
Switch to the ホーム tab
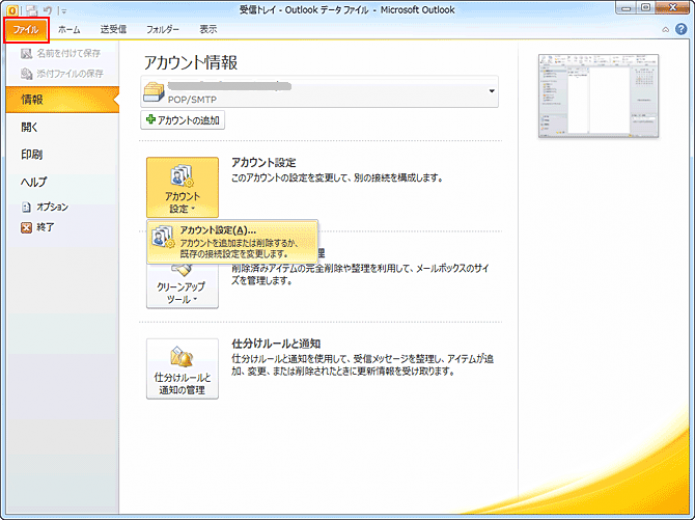point(69,30)
